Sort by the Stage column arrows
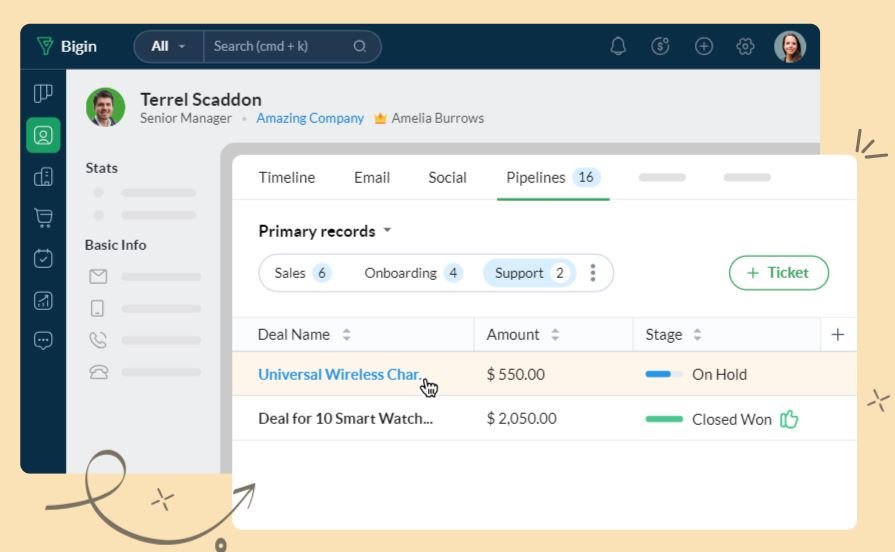 point(697,335)
